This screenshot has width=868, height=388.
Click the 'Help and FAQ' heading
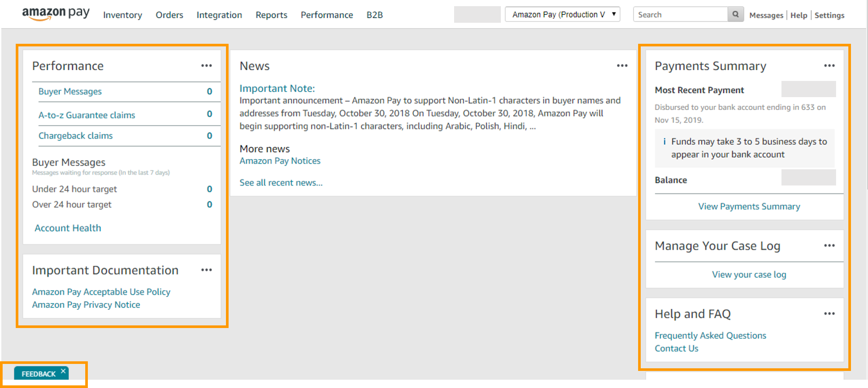(x=693, y=314)
